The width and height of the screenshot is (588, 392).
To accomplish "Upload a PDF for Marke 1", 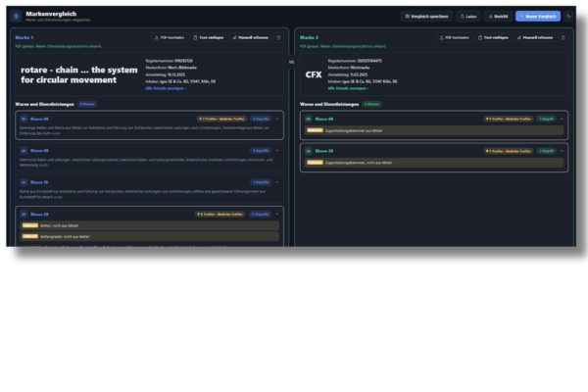I will coord(170,37).
